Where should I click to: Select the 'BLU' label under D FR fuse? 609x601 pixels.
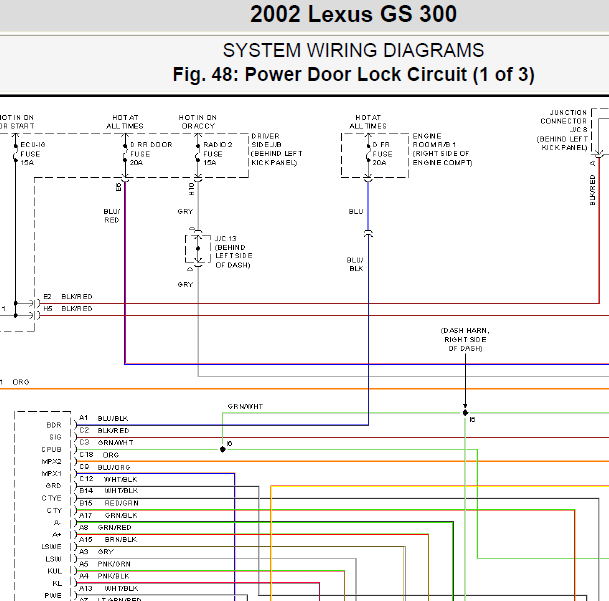tap(356, 211)
